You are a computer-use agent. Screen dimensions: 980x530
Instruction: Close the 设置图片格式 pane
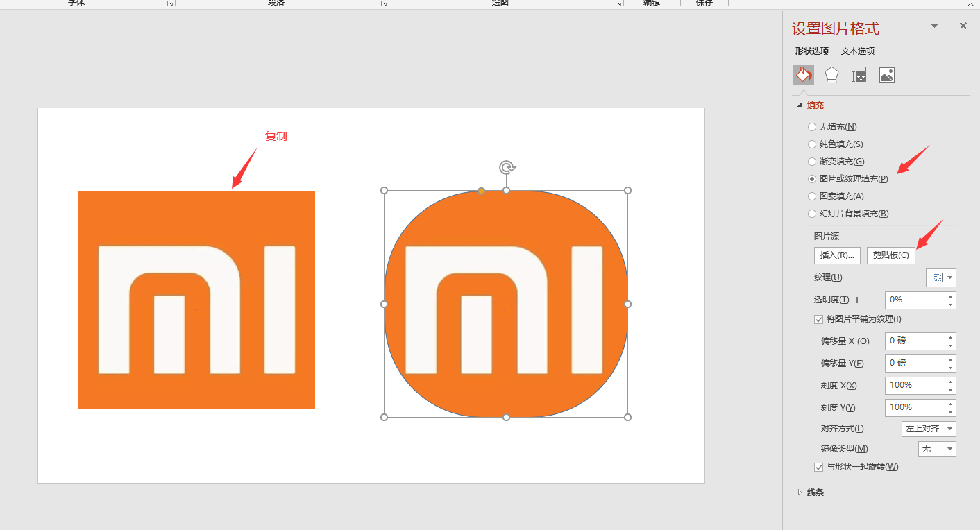(x=963, y=26)
